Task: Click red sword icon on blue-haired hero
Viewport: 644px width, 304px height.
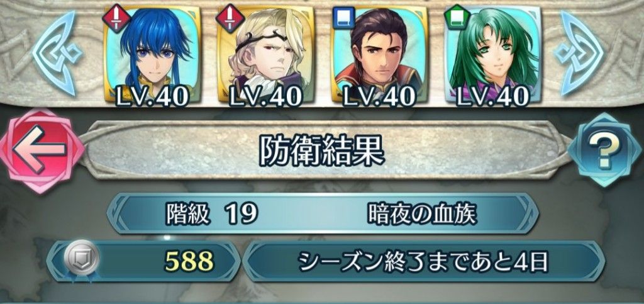Action: coord(116,18)
